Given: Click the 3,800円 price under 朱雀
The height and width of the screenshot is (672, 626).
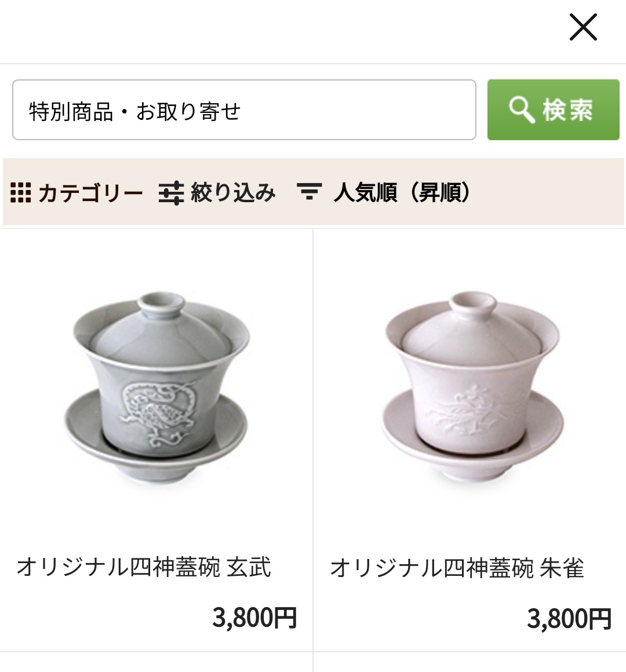Looking at the screenshot, I should (x=569, y=619).
